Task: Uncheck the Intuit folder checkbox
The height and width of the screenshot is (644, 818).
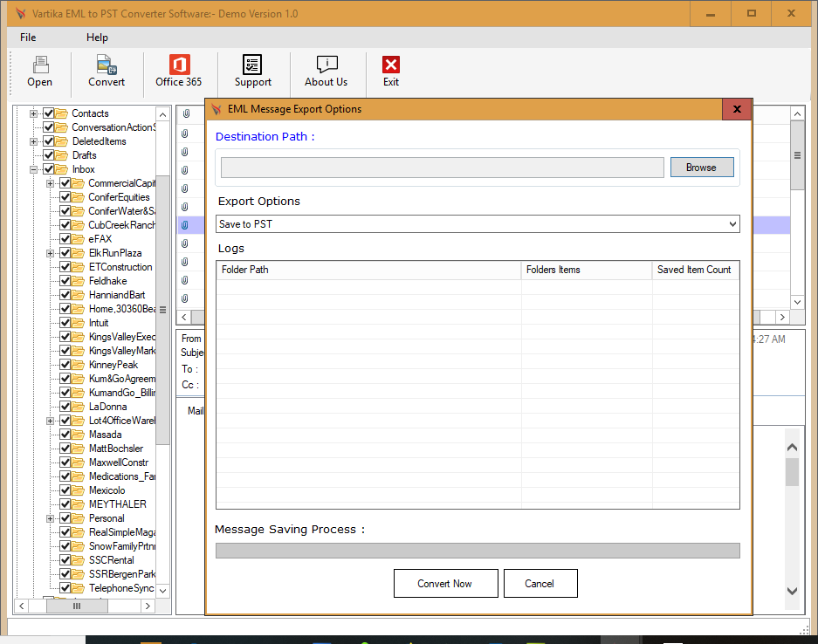Action: (65, 323)
